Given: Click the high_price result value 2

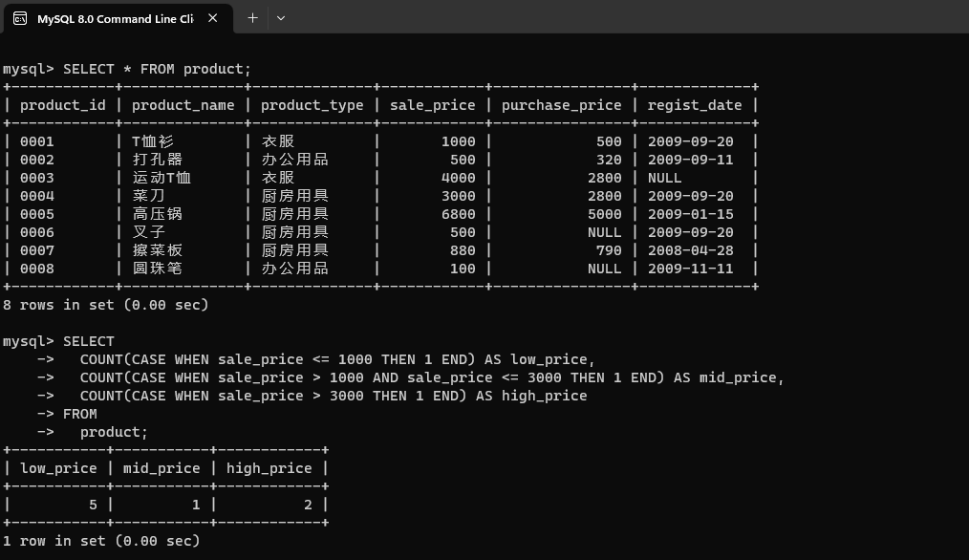Looking at the screenshot, I should click(308, 505).
